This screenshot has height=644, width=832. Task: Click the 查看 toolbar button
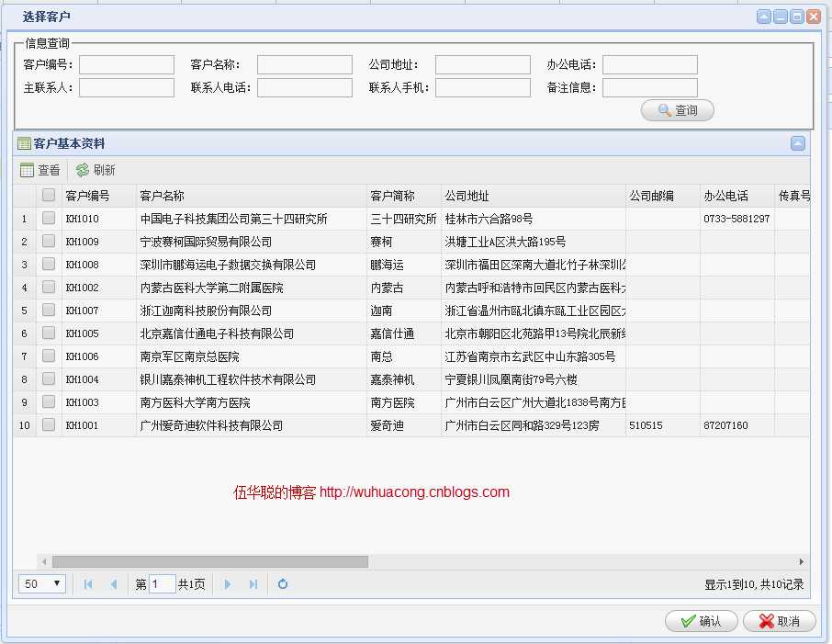coord(40,170)
